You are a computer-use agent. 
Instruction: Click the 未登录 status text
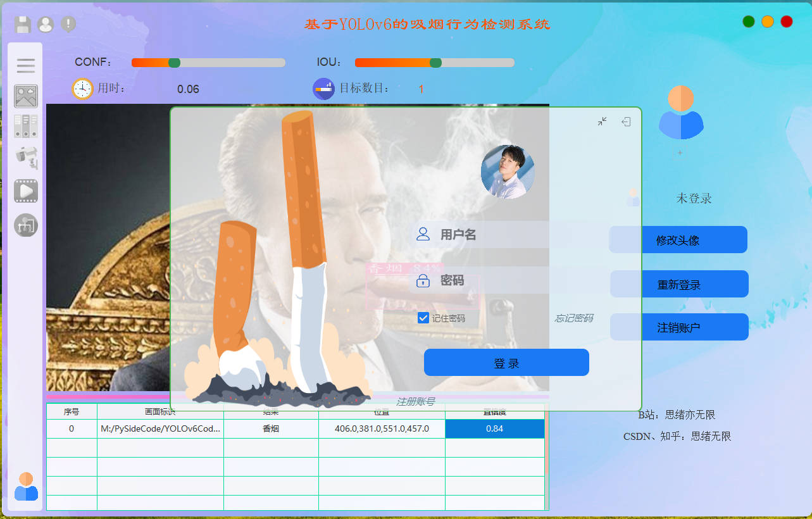(694, 199)
